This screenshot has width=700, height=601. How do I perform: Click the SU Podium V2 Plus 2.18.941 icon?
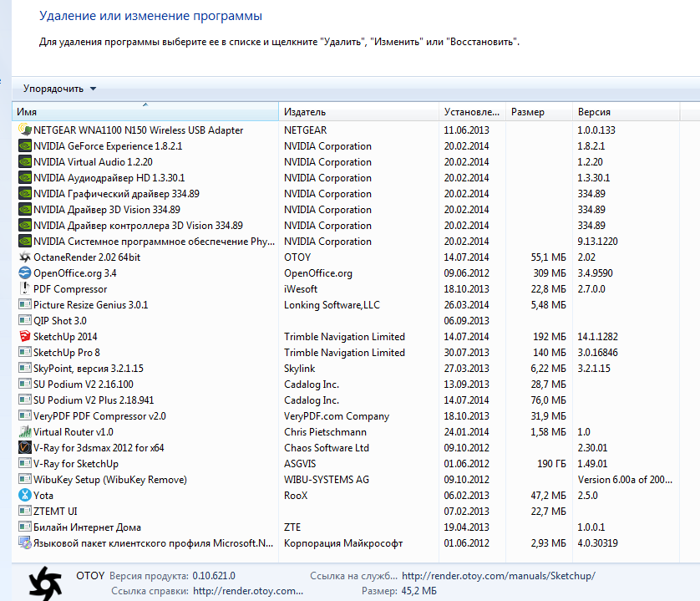[25, 400]
